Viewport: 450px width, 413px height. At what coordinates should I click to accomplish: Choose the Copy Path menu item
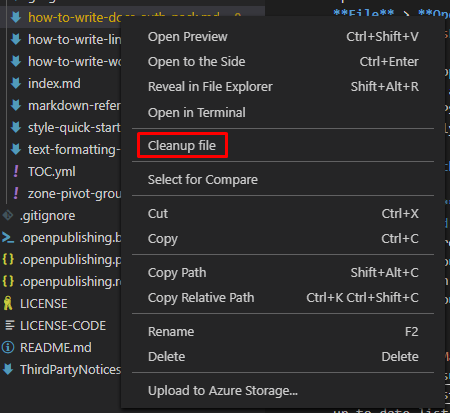[x=283, y=272]
